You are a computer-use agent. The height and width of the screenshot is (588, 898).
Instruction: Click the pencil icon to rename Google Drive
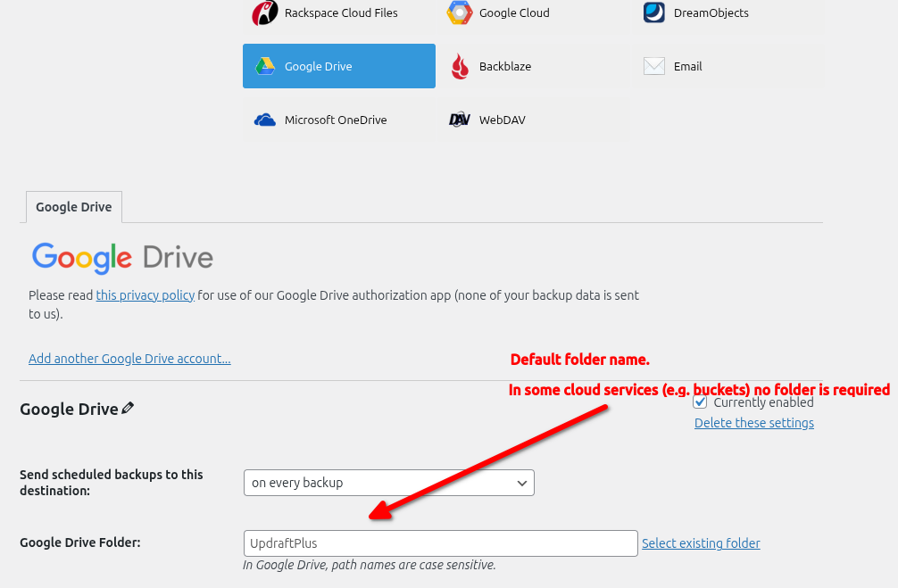click(128, 407)
